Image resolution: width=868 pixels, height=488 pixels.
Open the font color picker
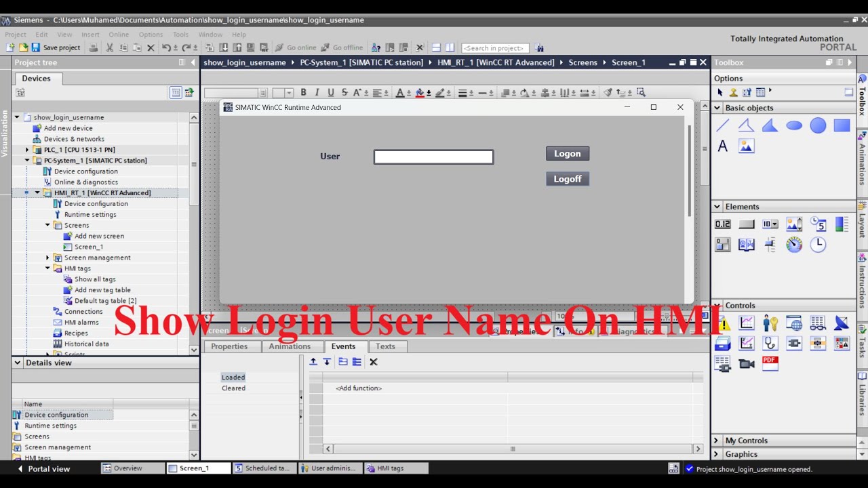tap(400, 93)
